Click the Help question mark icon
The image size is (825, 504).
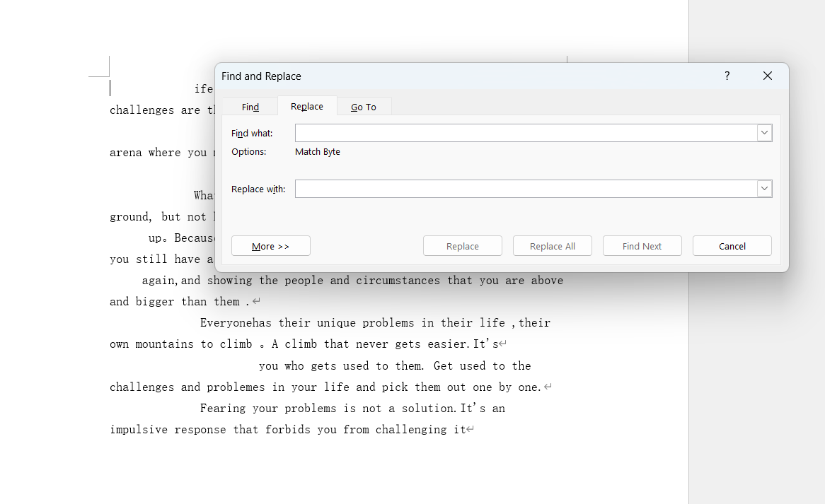click(x=727, y=76)
